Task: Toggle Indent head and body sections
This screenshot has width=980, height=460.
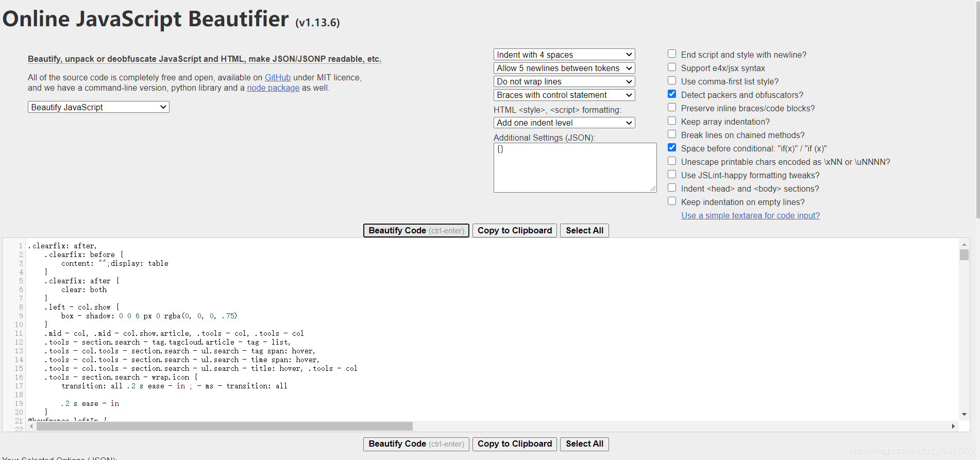Action: (672, 188)
